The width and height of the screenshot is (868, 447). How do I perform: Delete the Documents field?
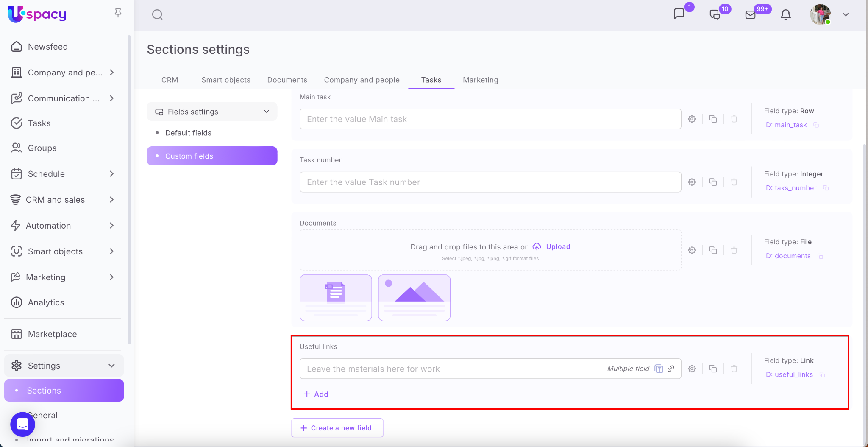(734, 250)
